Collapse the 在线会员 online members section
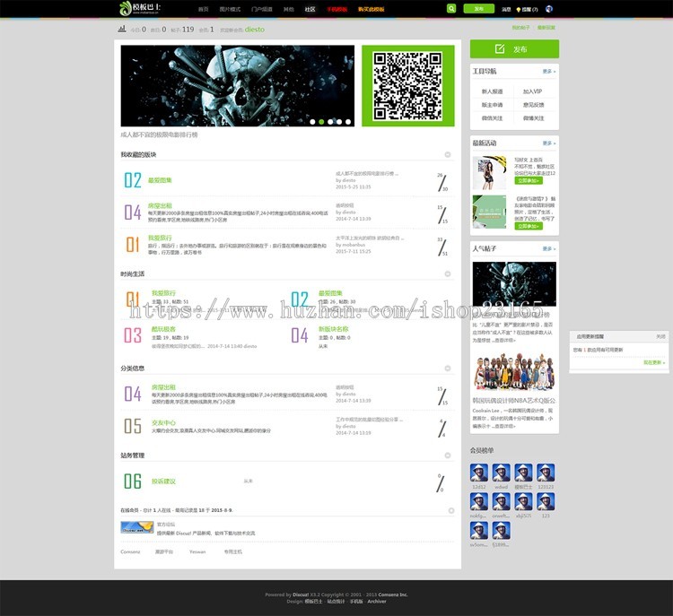Image resolution: width=673 pixels, height=616 pixels. click(x=451, y=510)
